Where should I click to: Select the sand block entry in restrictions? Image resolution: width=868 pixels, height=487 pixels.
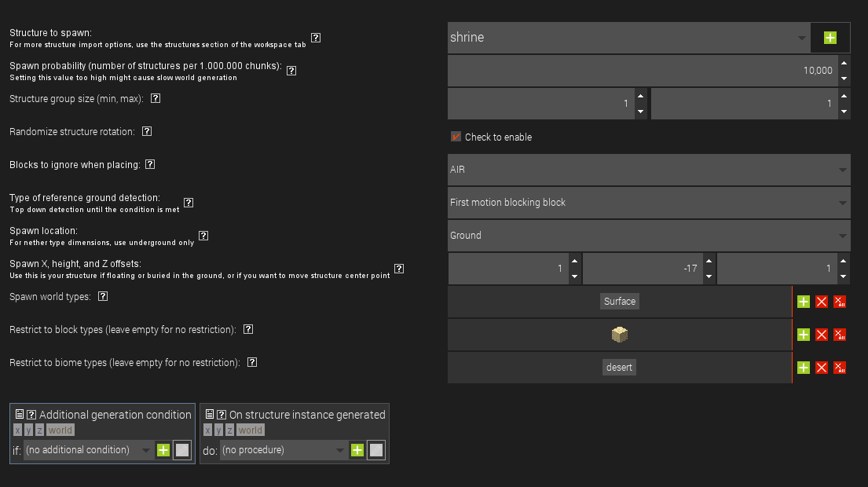(x=620, y=335)
